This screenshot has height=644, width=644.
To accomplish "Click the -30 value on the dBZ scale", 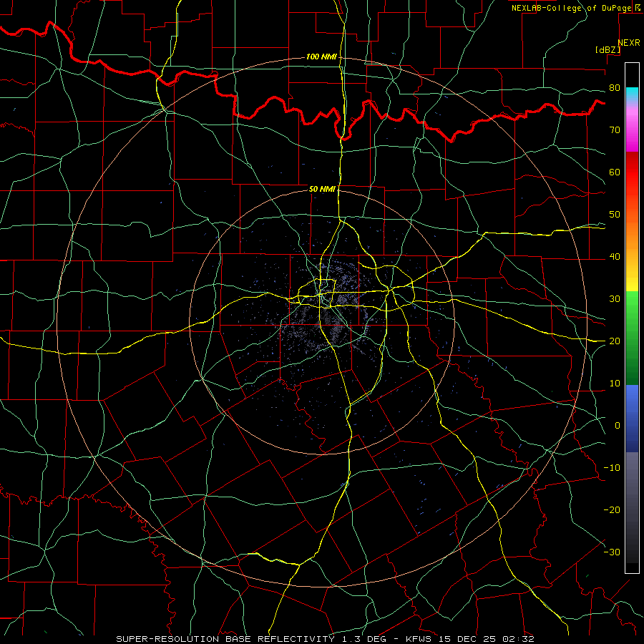I will [612, 552].
